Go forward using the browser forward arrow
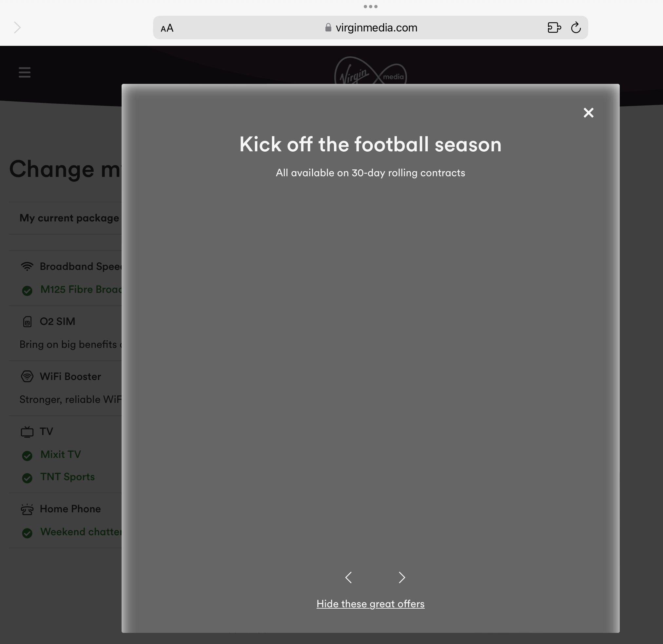Screen dimensions: 663x644 17,28
